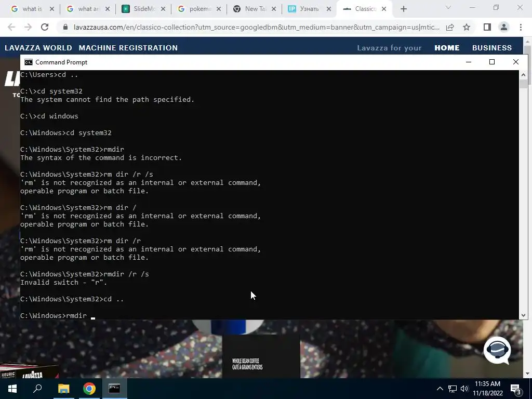Click the browser page scrollbar down arrow
This screenshot has height=399, width=532.
(527, 374)
